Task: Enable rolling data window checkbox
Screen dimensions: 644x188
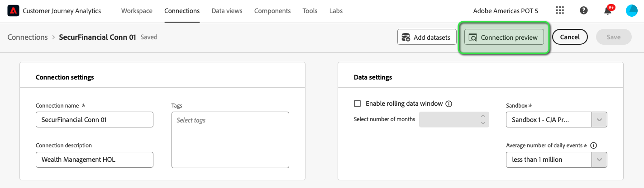Action: [358, 103]
